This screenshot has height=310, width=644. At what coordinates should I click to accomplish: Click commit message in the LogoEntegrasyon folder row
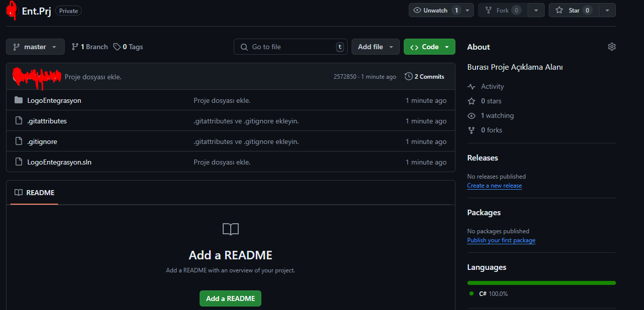point(222,100)
